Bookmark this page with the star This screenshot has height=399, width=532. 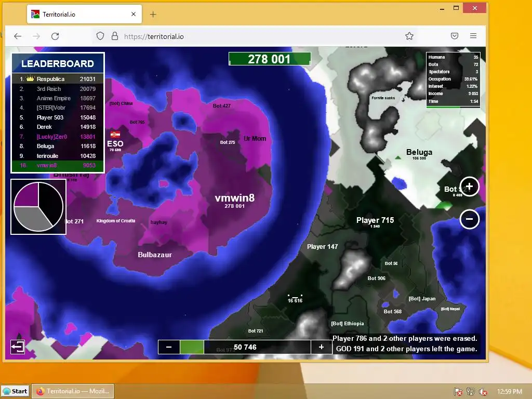(409, 36)
